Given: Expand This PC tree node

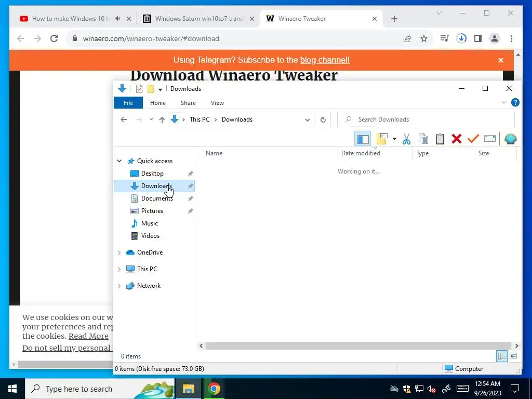Looking at the screenshot, I should click(119, 269).
